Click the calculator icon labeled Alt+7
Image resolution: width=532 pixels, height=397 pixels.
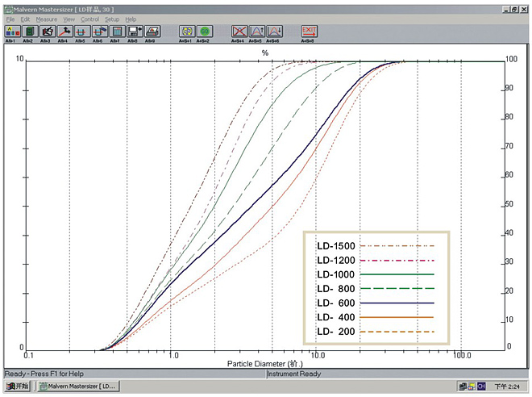pyautogui.click(x=115, y=31)
